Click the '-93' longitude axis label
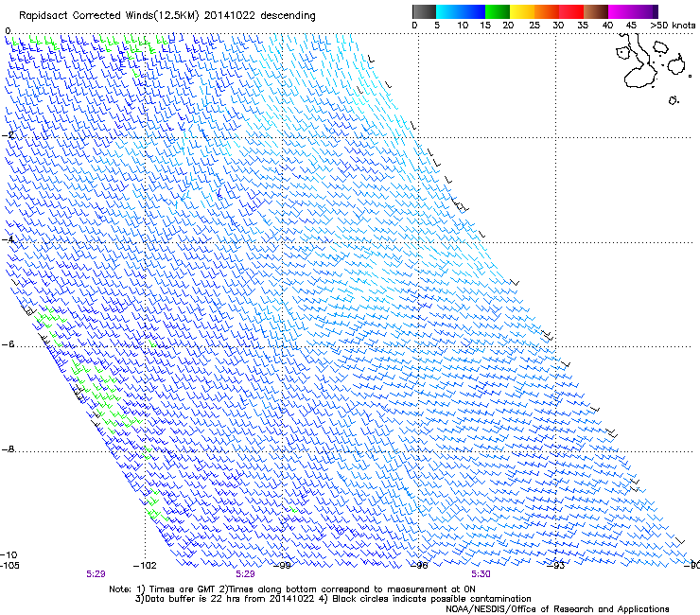700x615 pixels. (556, 566)
